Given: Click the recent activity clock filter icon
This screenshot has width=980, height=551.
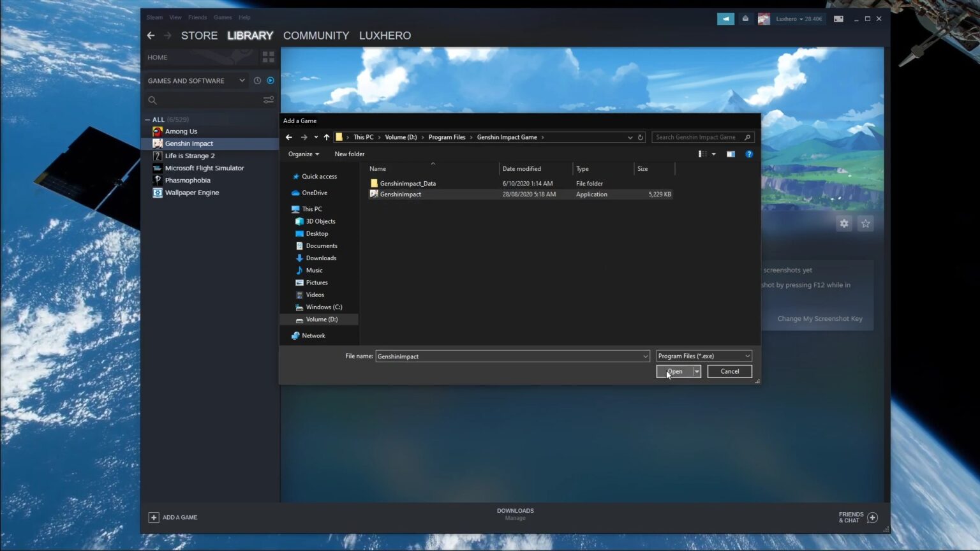Looking at the screenshot, I should (257, 81).
